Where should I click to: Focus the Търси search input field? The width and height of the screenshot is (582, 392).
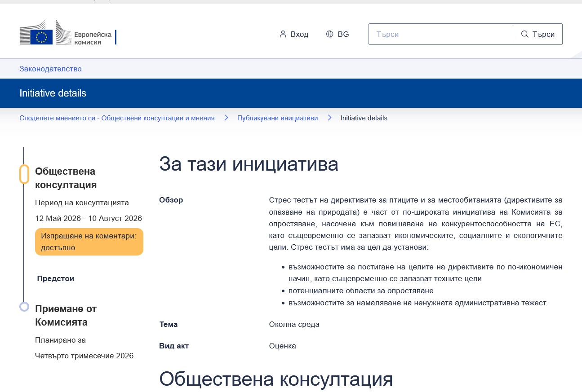[440, 34]
